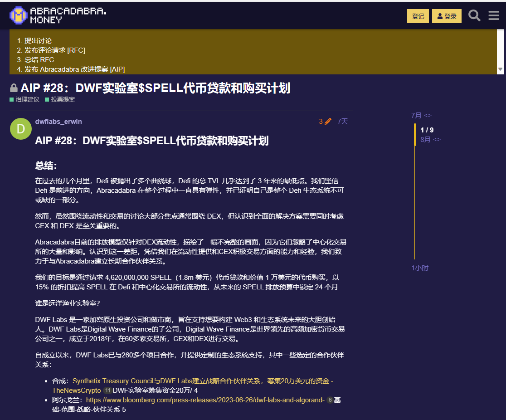Viewport: 506px width, 420px height.
Task: Click the person icon inside the 登录 button
Action: (439, 16)
